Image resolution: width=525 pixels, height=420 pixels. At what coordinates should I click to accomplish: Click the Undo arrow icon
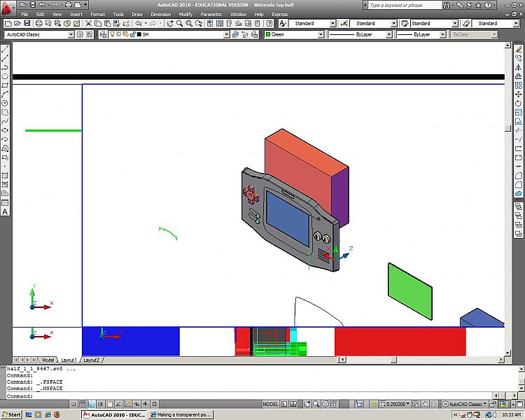pyautogui.click(x=139, y=23)
